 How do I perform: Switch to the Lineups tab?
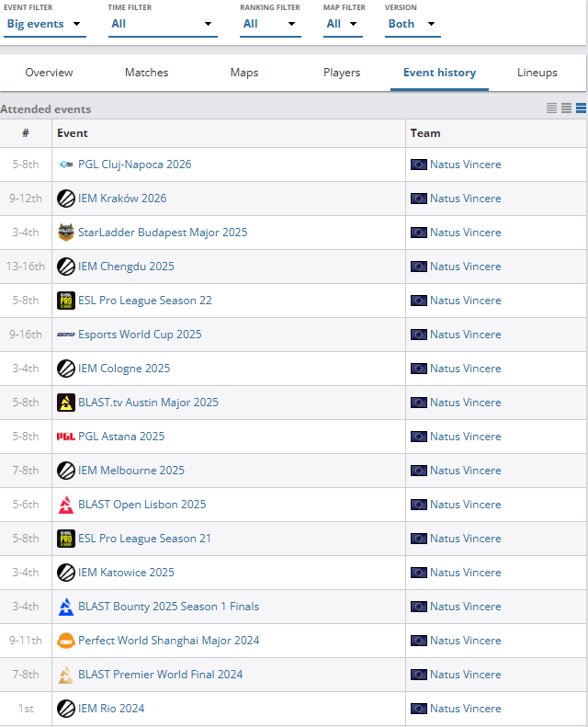pyautogui.click(x=537, y=73)
